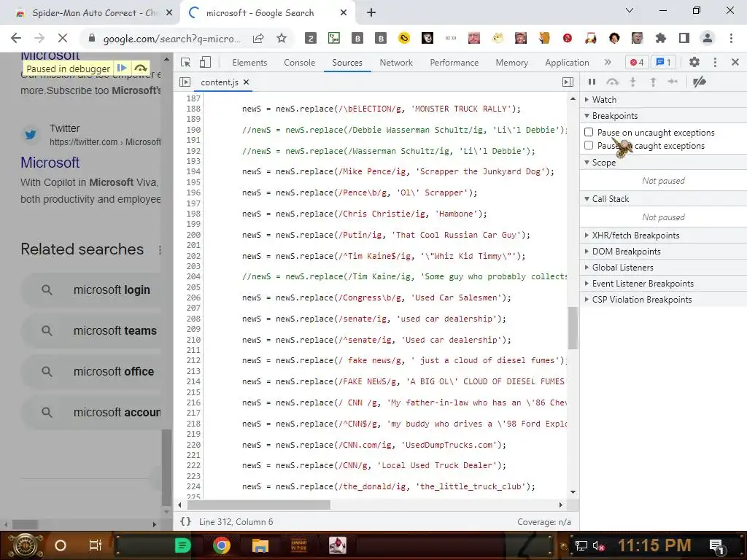Open the DevTools customize menu
747x560 pixels.
pyautogui.click(x=715, y=63)
